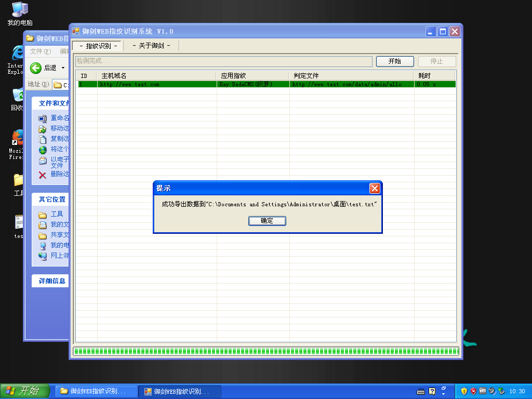Open the 关于御剑 tab

click(151, 46)
